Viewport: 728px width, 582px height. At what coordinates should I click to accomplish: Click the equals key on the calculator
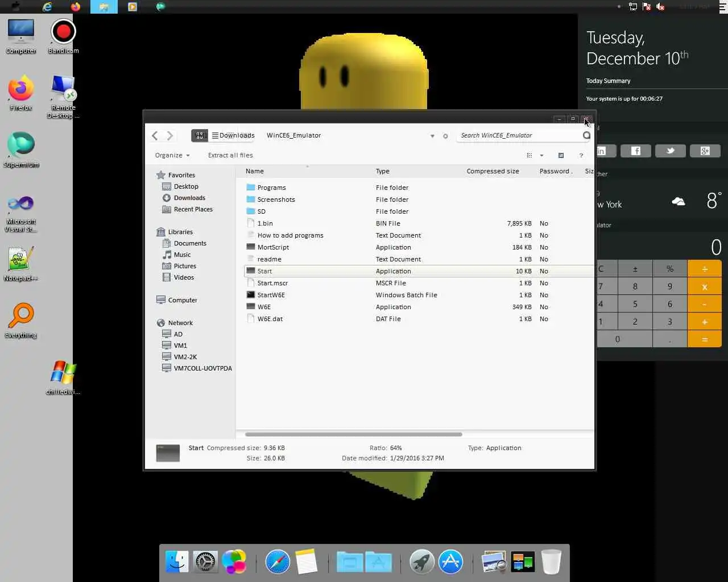[705, 339]
